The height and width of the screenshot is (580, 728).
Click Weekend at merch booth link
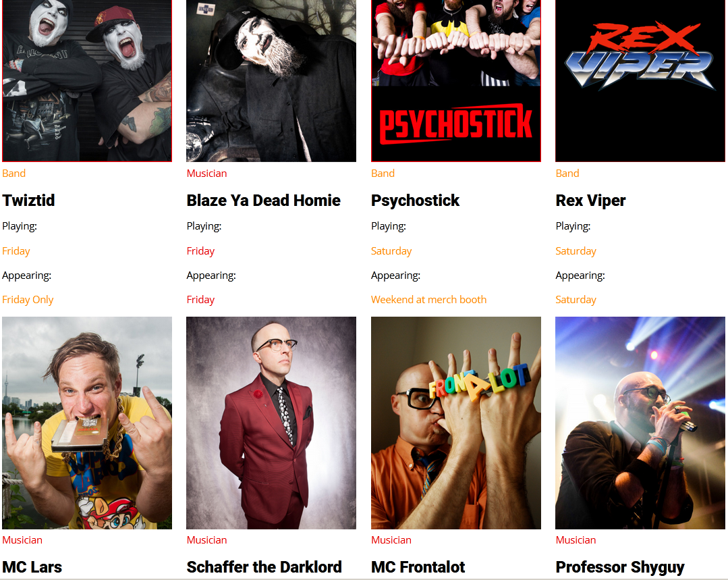click(x=428, y=300)
